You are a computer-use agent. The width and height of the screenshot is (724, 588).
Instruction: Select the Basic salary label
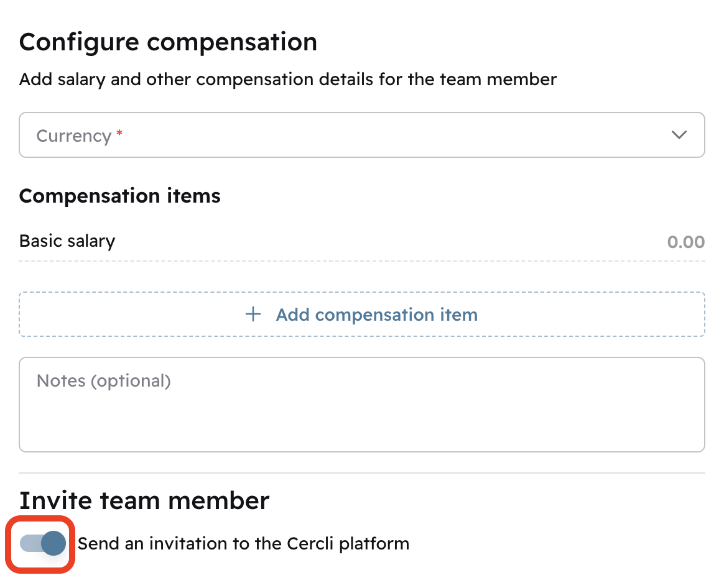[x=67, y=241]
